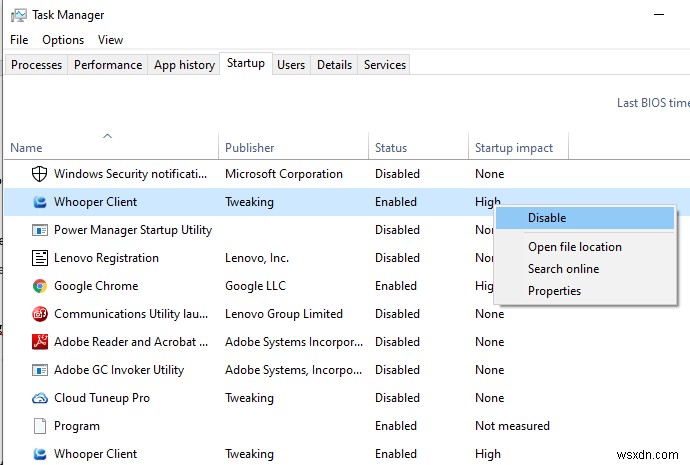
Task: Open the View menu
Action: point(111,40)
